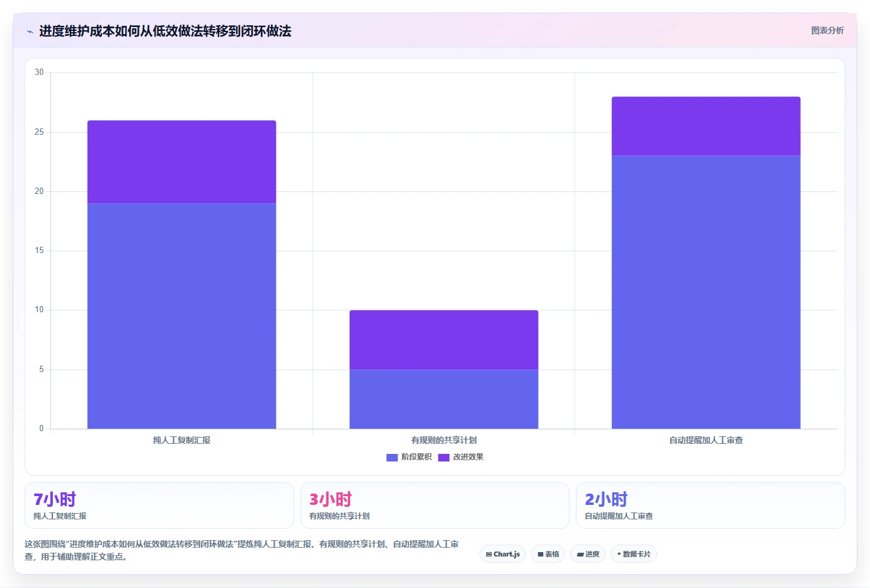Click the 表格 tag
Screen dimensions: 870x588
548,554
